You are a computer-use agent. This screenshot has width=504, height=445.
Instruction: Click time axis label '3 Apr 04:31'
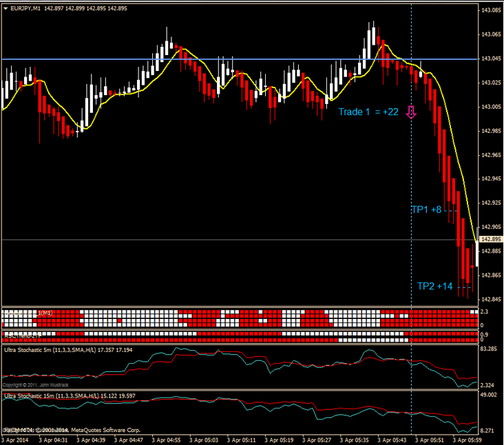53,440
